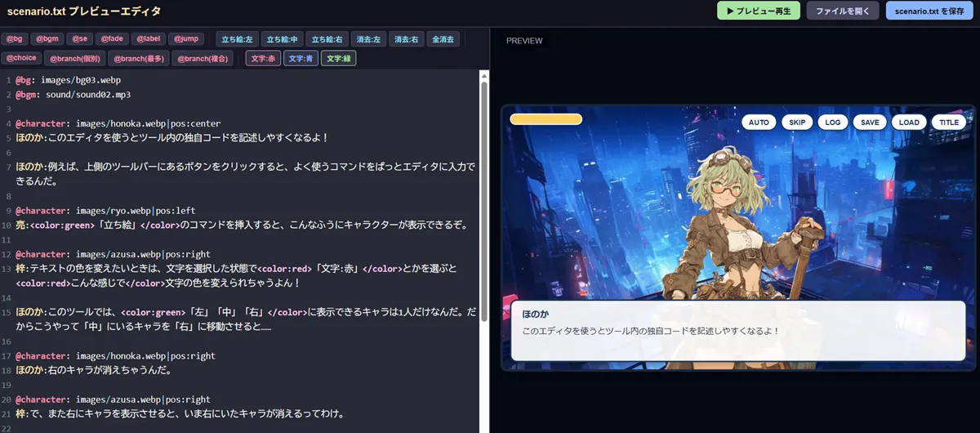This screenshot has height=433, width=980.
Task: Click SAVE in game preview
Action: pos(871,123)
